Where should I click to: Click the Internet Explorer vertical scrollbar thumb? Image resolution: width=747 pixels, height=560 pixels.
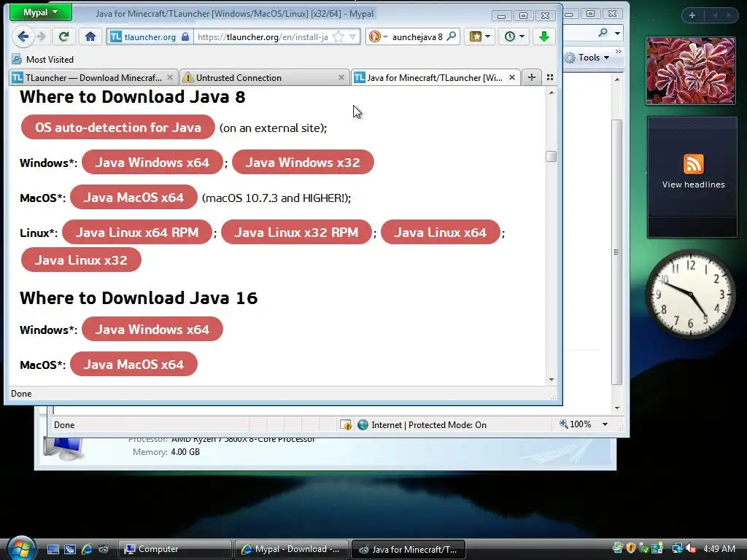(x=616, y=252)
